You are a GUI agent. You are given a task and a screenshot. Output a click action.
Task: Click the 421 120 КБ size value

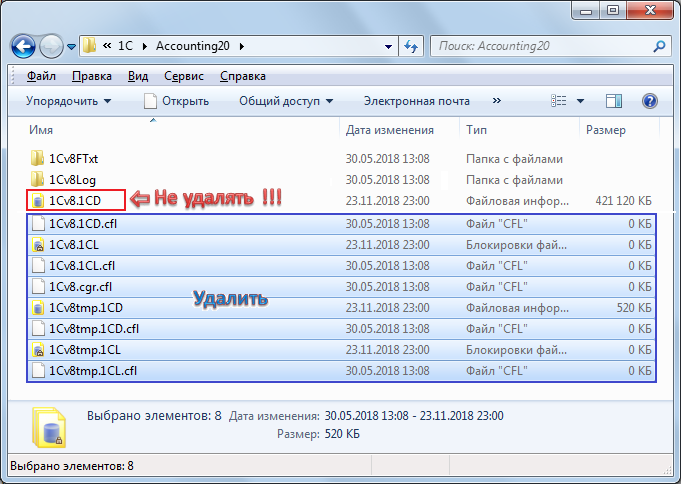(x=623, y=201)
